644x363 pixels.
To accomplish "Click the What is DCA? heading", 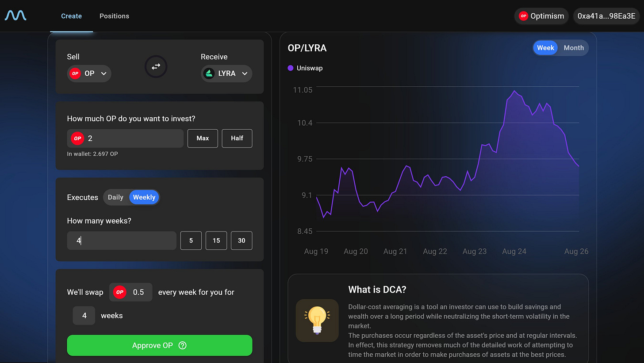I will [x=377, y=290].
